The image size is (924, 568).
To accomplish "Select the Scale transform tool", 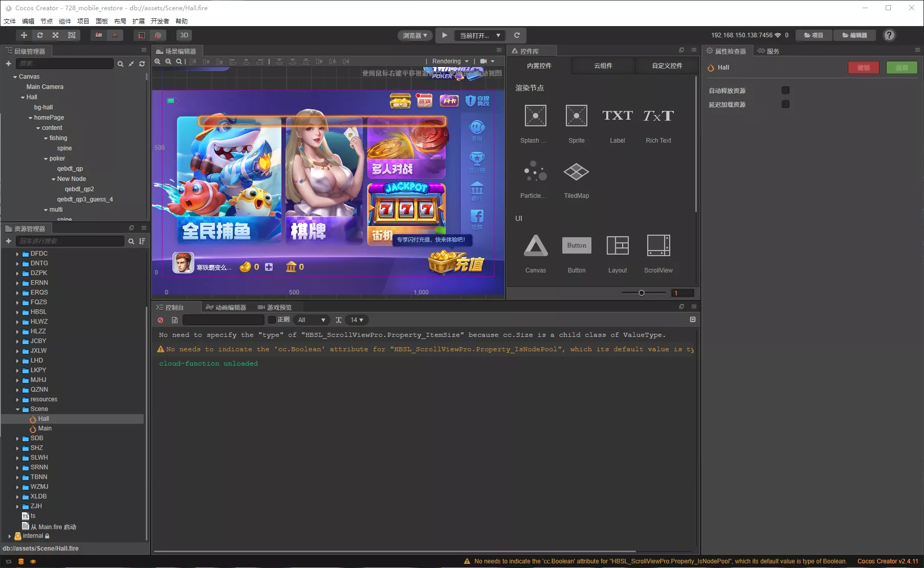I will click(x=55, y=35).
